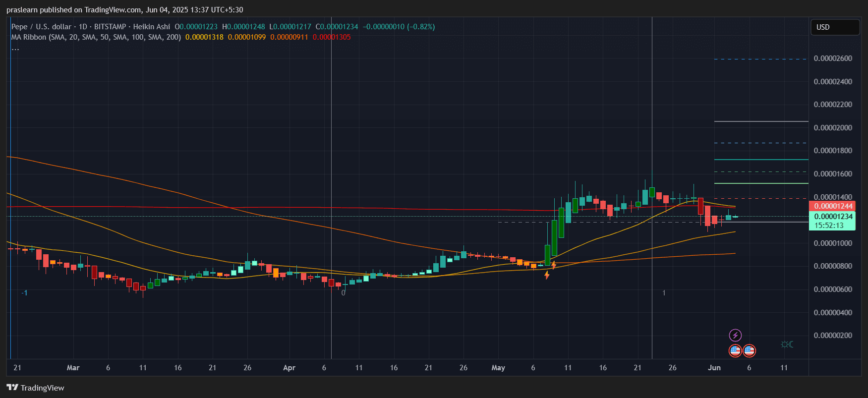Expand the collapsed indicators ellipsis

[15, 48]
